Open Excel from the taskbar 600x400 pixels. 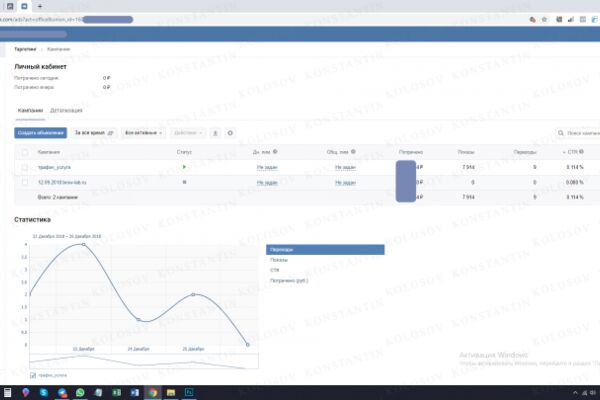(x=116, y=392)
